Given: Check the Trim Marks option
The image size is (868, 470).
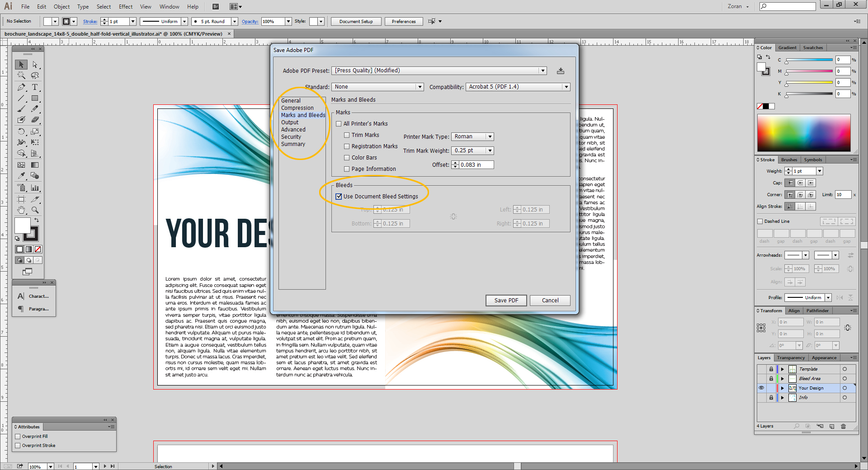Looking at the screenshot, I should (347, 135).
